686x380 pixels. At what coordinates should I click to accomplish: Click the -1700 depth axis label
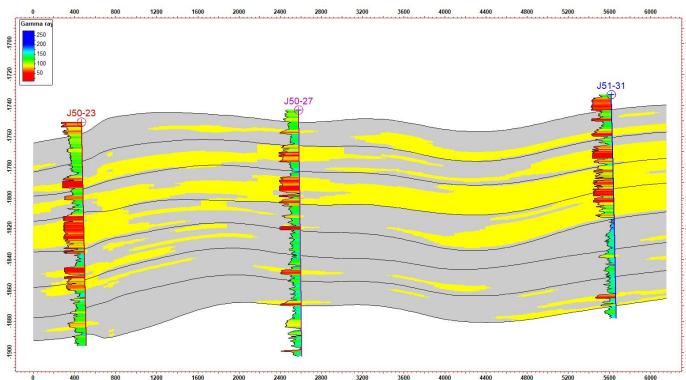(9, 42)
